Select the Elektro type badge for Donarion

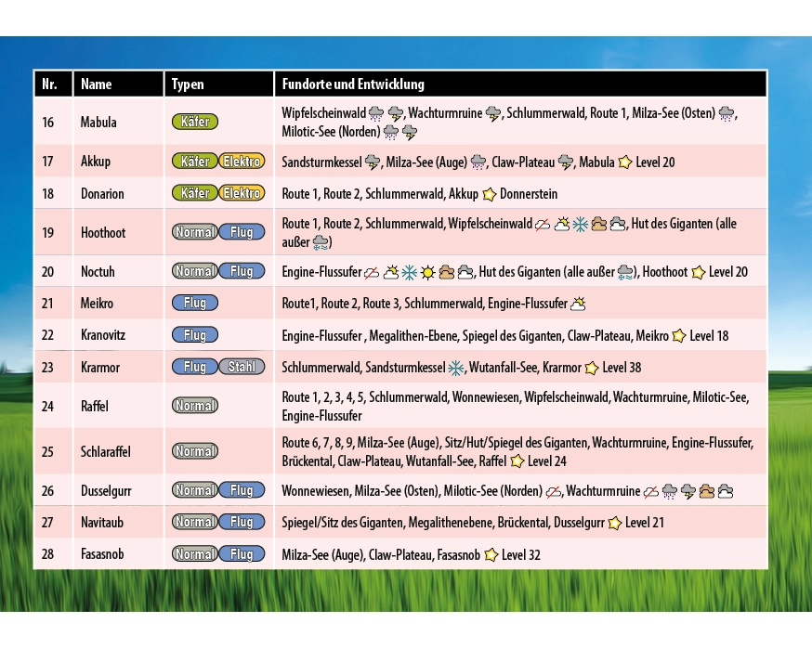(x=242, y=193)
